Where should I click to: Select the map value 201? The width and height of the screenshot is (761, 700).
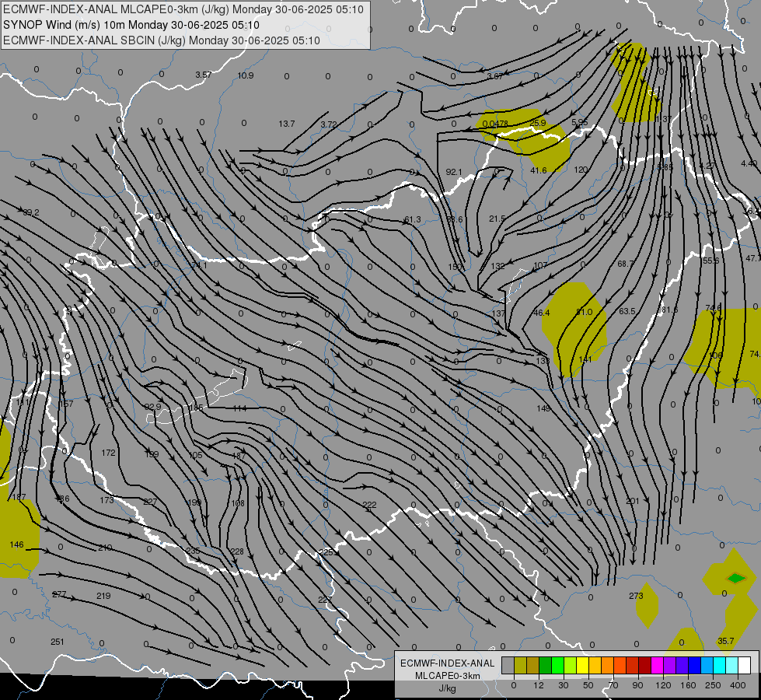point(633,501)
